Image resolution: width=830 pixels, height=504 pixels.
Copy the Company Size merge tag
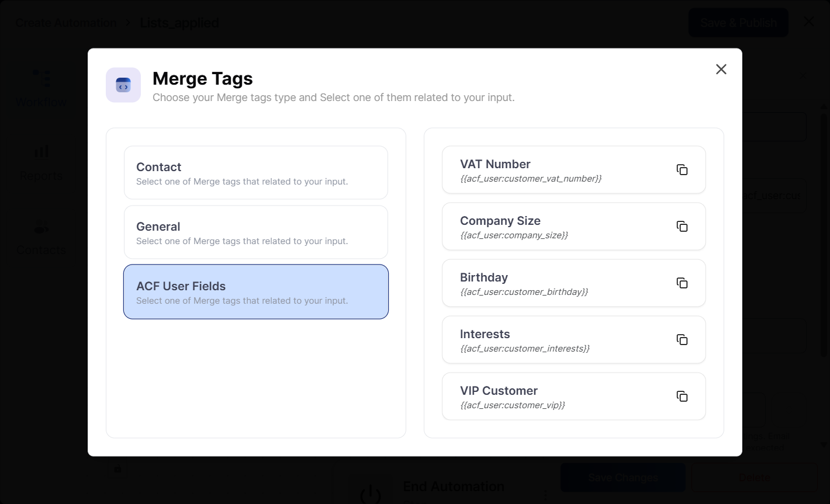click(x=682, y=226)
